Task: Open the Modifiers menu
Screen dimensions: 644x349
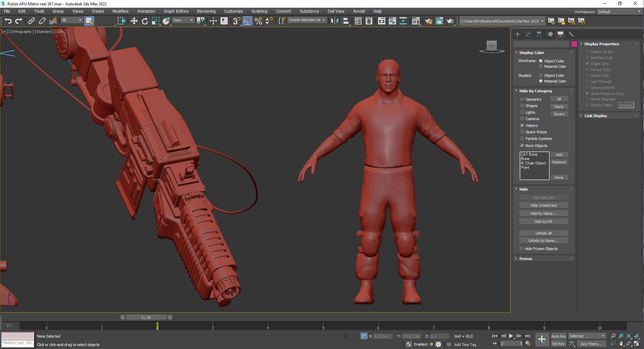Action: tap(120, 11)
